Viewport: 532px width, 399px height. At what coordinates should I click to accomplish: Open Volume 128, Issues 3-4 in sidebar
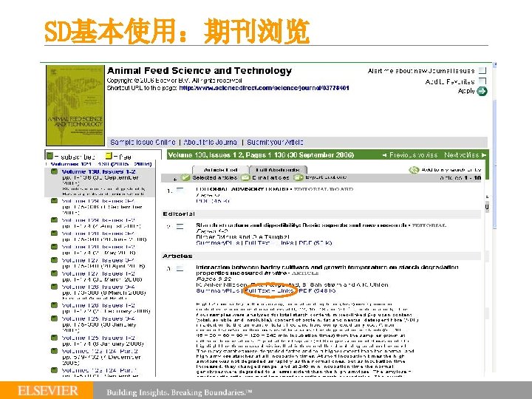click(98, 233)
